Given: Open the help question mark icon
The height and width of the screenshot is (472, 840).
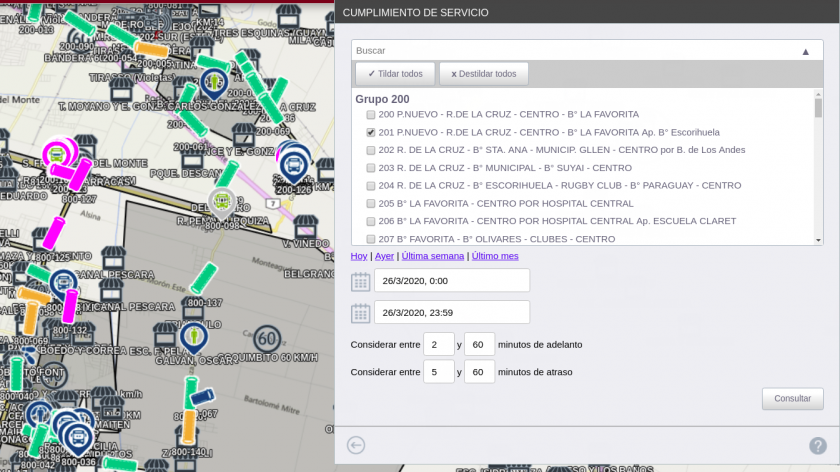Looking at the screenshot, I should click(x=817, y=445).
